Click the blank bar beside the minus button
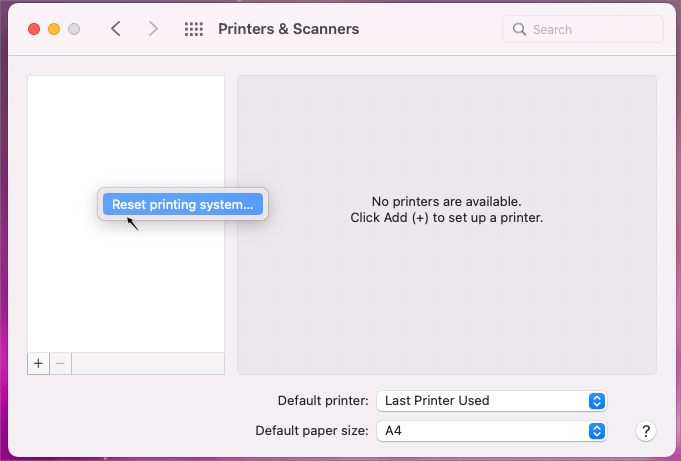 148,363
